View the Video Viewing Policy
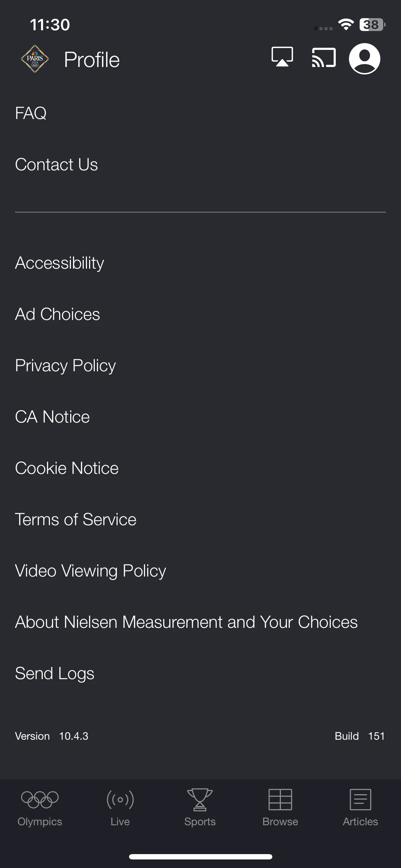 pyautogui.click(x=91, y=571)
